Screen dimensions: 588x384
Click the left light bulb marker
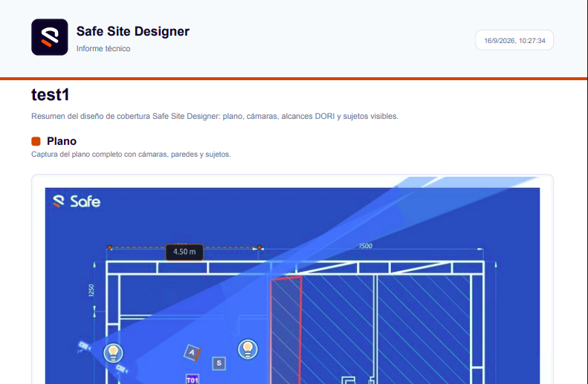(x=113, y=353)
